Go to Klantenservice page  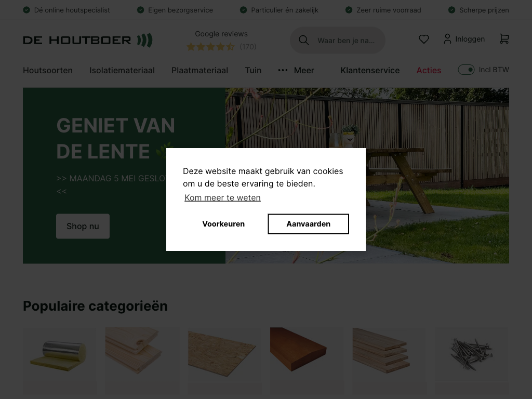370,70
